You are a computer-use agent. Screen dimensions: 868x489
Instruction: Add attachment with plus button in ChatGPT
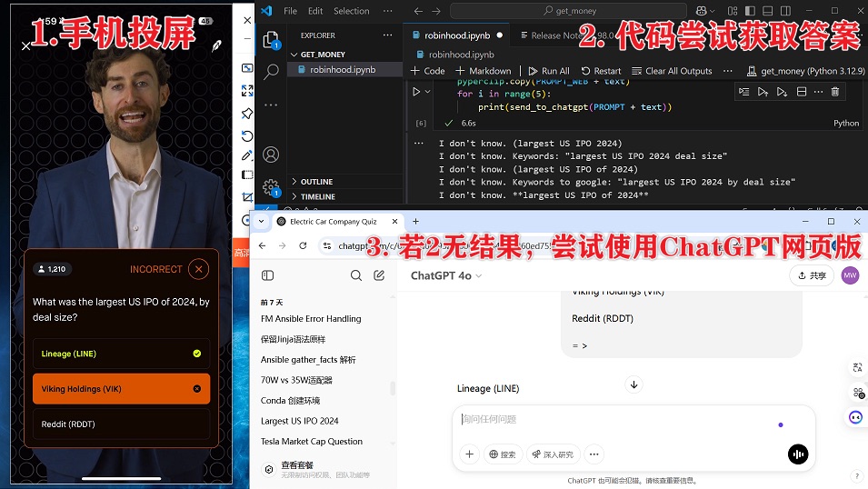tap(469, 454)
